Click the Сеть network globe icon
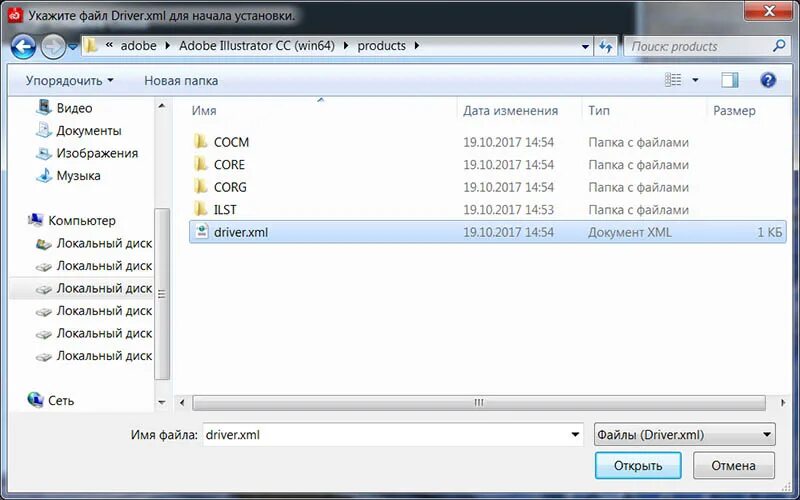 point(35,400)
